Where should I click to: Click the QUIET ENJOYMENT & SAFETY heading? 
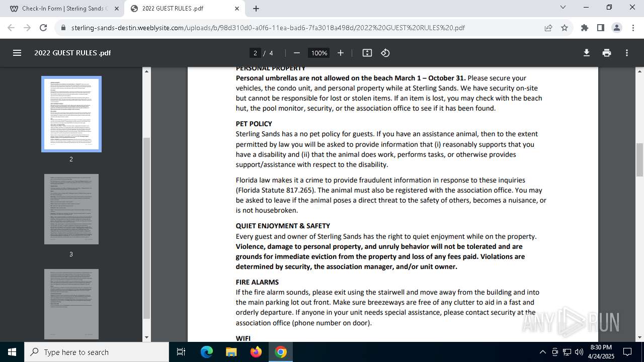(x=283, y=226)
